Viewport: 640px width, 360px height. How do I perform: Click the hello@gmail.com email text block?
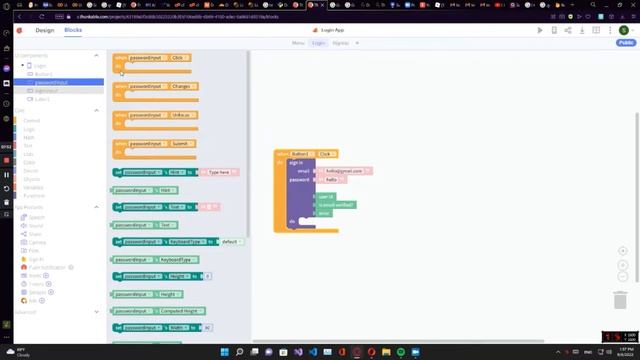pyautogui.click(x=344, y=171)
